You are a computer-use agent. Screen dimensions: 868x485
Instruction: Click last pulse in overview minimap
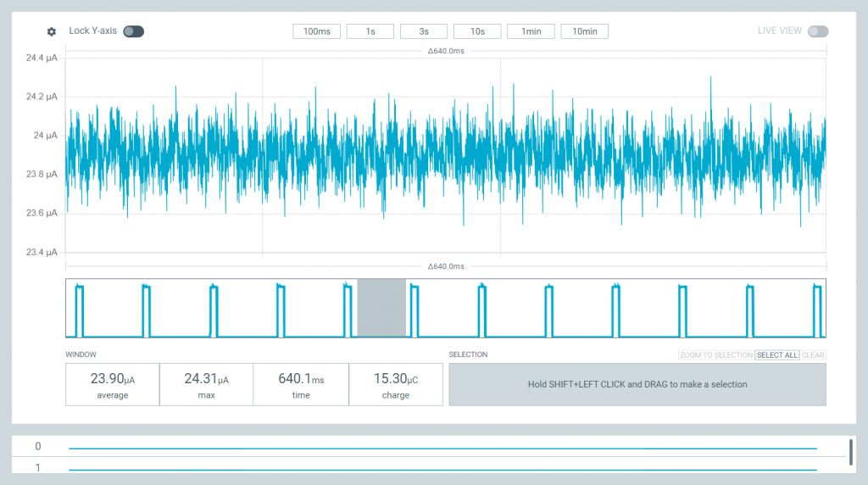(817, 310)
